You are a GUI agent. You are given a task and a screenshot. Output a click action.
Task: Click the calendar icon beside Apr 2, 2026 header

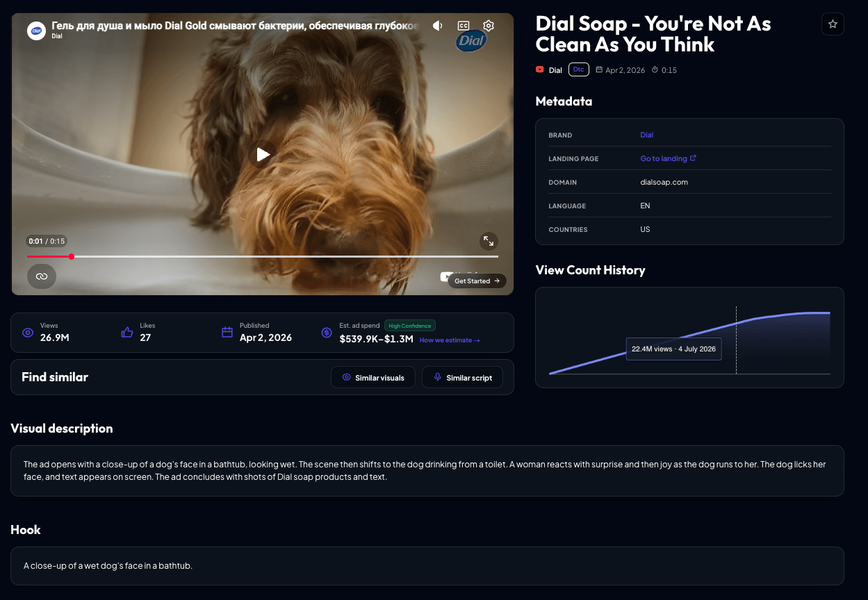pyautogui.click(x=600, y=70)
